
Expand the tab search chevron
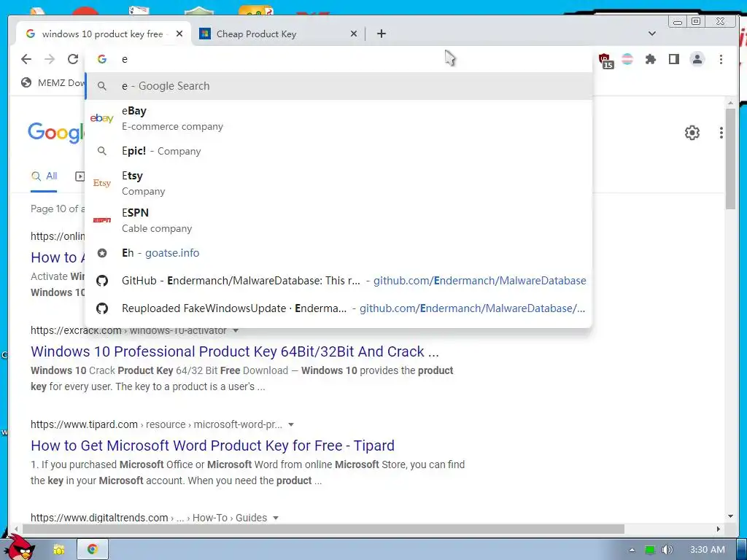[652, 34]
